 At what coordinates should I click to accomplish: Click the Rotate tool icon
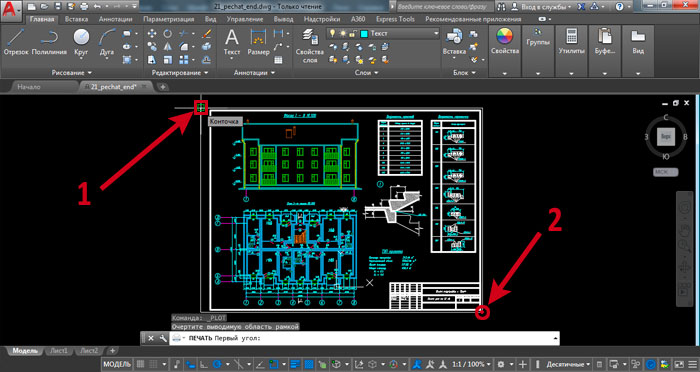pyautogui.click(x=167, y=33)
